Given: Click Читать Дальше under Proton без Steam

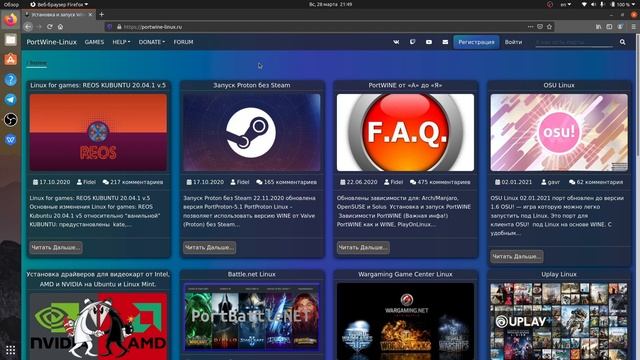Looking at the screenshot, I should tap(209, 247).
